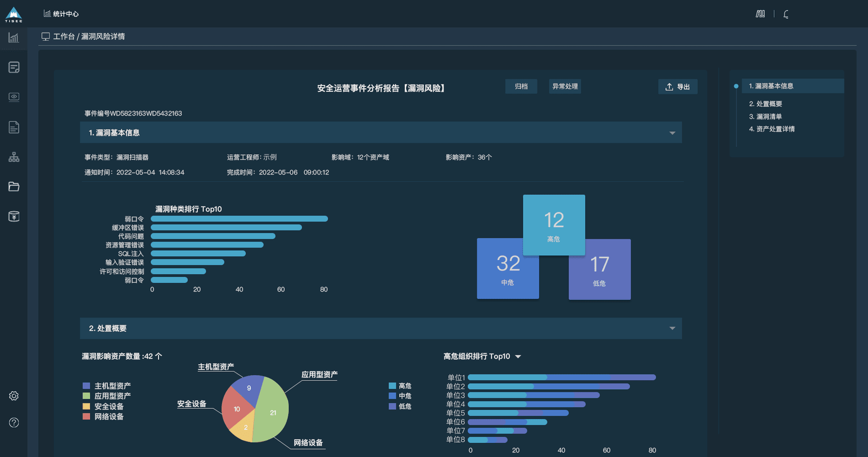The height and width of the screenshot is (457, 868).
Task: Export the report with 导出 button
Action: [678, 87]
